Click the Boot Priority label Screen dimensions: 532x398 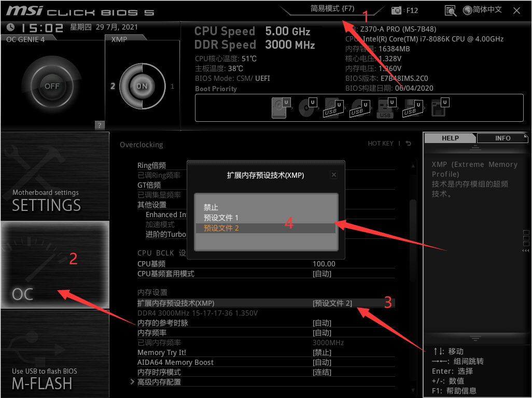pos(216,89)
